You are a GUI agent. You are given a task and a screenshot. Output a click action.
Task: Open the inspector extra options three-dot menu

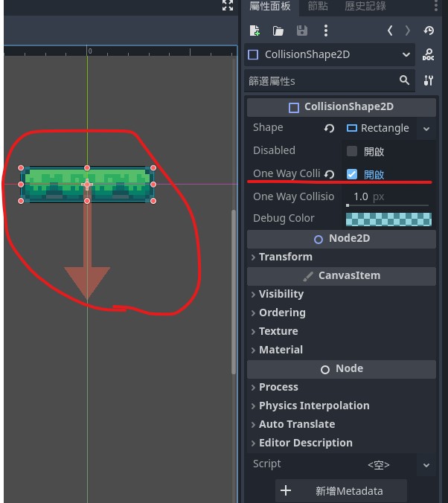[x=326, y=31]
